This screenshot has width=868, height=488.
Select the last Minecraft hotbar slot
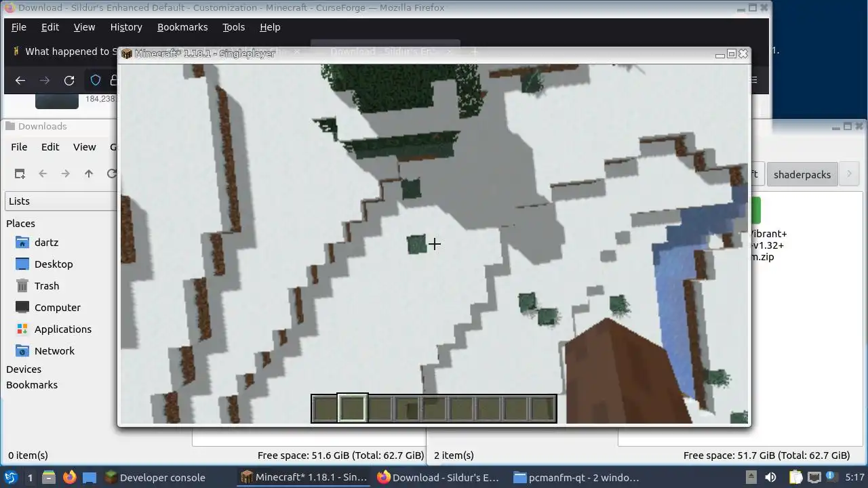click(x=542, y=409)
